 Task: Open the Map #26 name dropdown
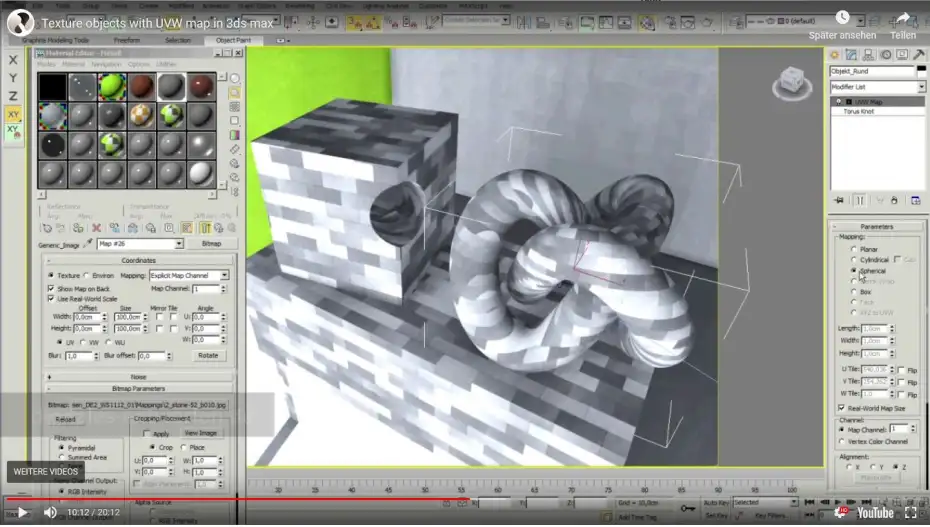(179, 244)
